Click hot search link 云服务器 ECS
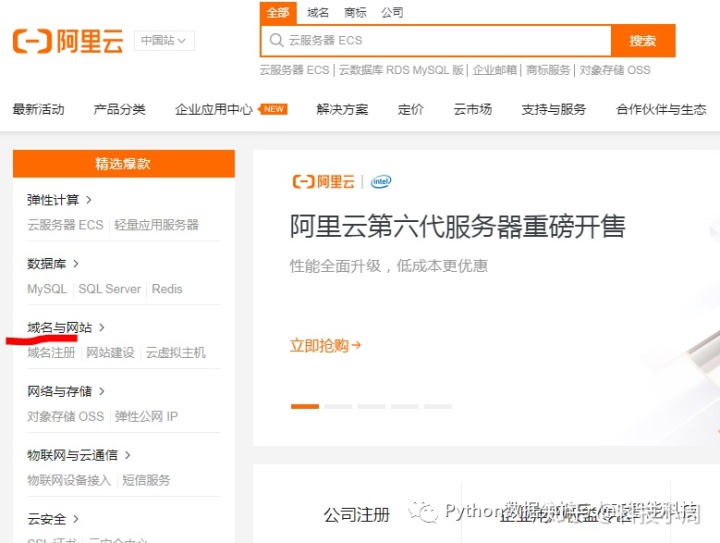The image size is (720, 543). (294, 70)
